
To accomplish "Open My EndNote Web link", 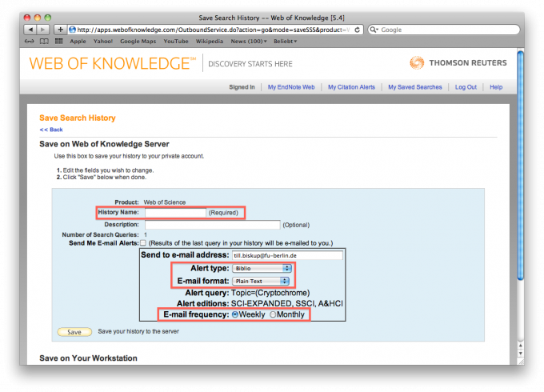I will tap(291, 87).
